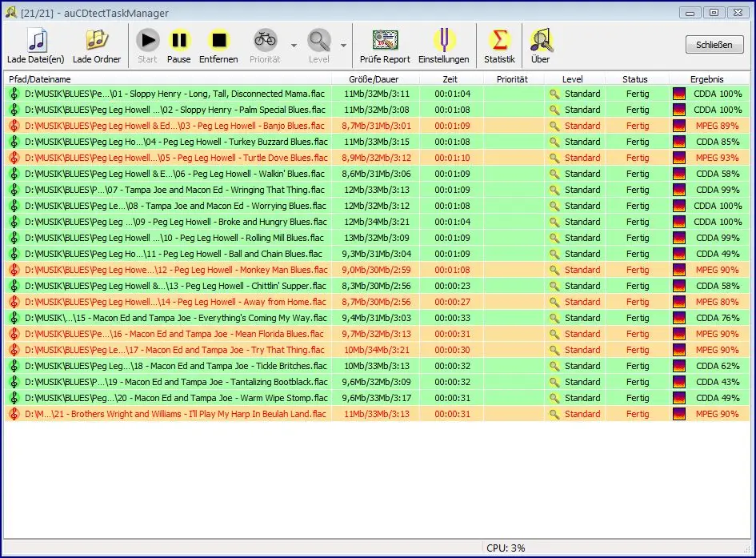Click spectrum icon beside CDDA 43% result
The width and height of the screenshot is (756, 558).
click(679, 382)
